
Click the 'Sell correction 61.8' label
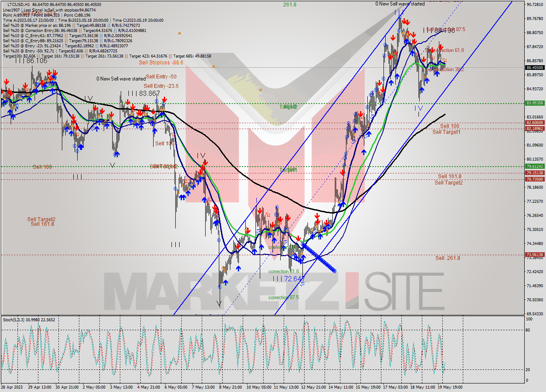445,50
